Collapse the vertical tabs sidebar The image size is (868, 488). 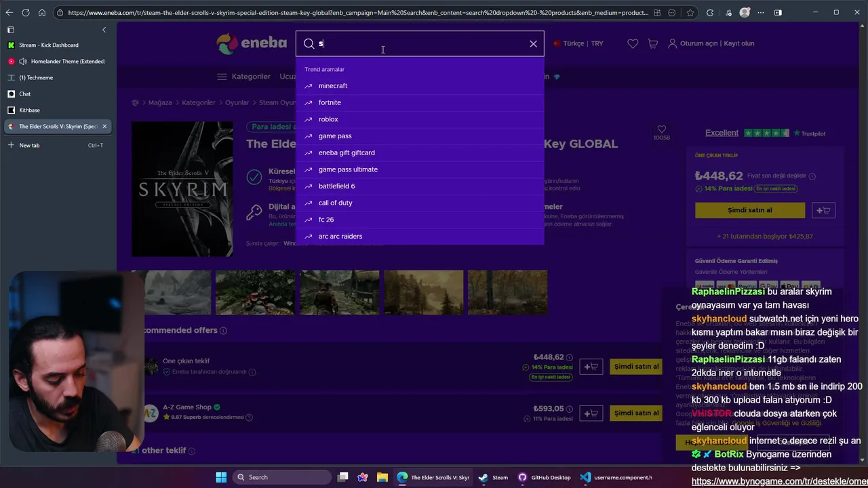[x=104, y=30]
